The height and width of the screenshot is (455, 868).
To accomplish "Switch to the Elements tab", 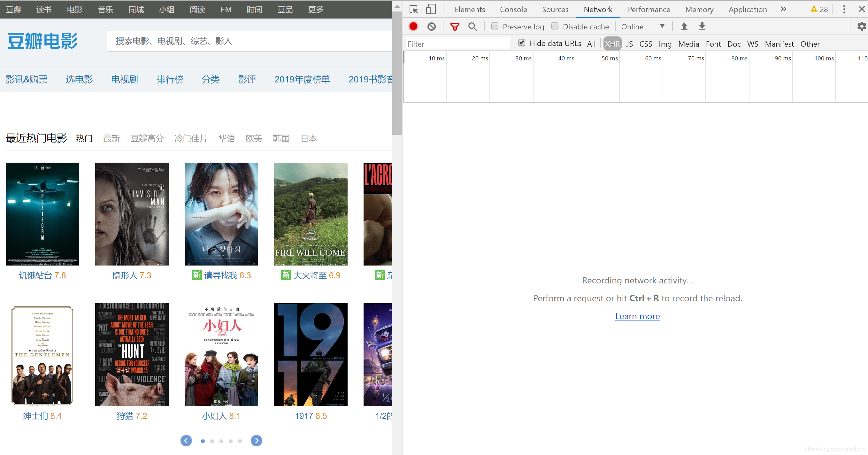I will point(469,10).
